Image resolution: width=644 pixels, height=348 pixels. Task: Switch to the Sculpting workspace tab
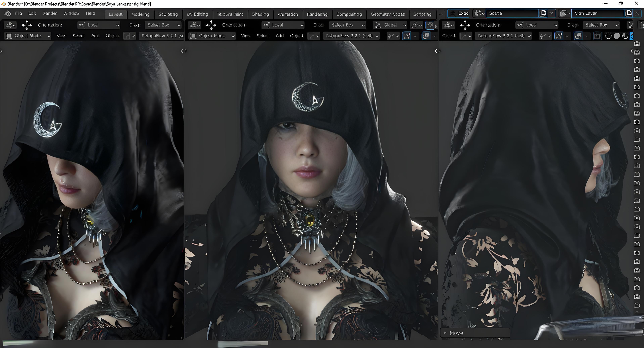(168, 14)
